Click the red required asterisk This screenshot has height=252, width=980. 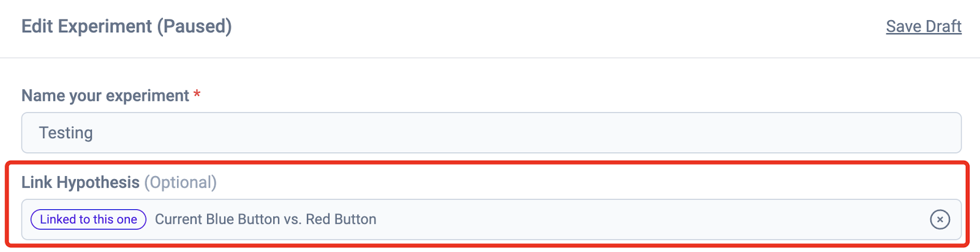197,94
